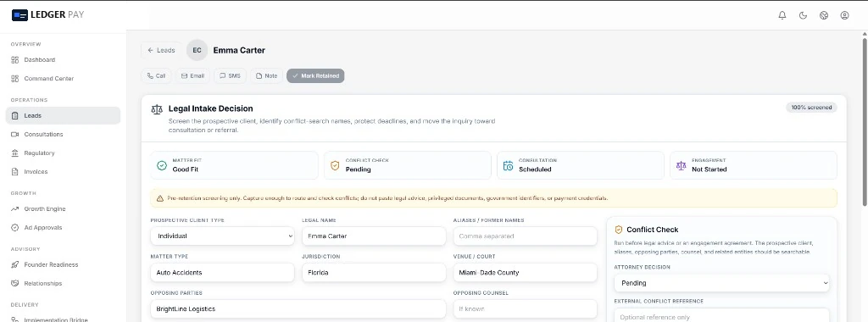Image resolution: width=868 pixels, height=322 pixels.
Task: Click the Consultations camera icon
Action: pos(15,135)
